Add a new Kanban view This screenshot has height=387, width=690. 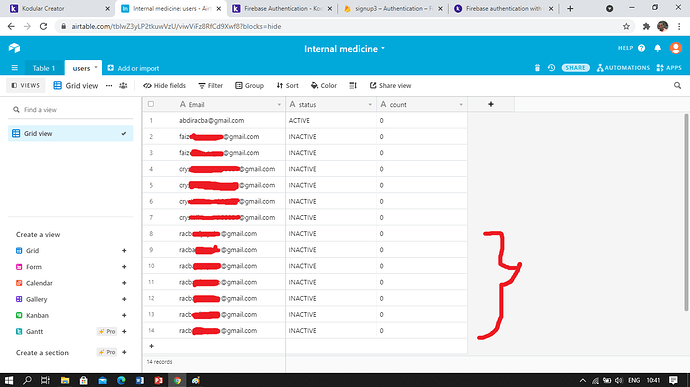[124, 315]
